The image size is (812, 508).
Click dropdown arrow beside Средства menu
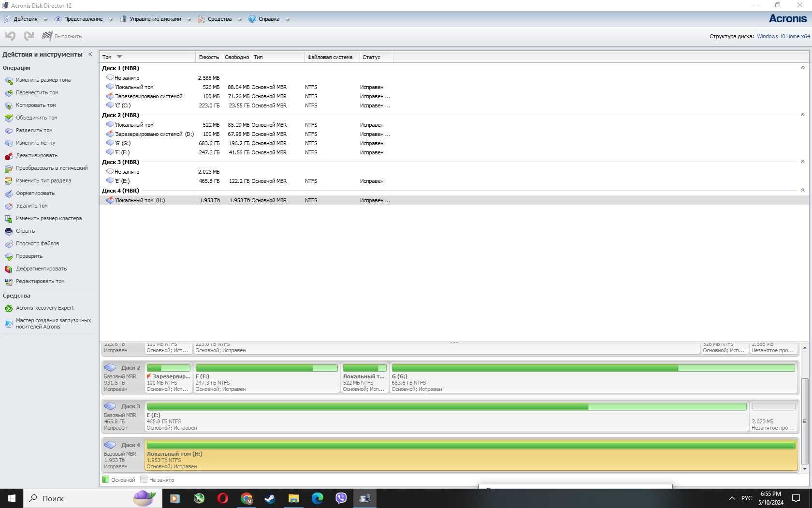click(x=239, y=19)
